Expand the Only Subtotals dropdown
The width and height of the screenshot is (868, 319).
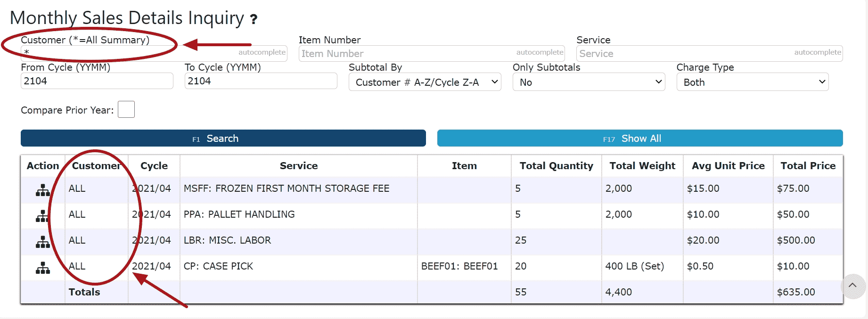[x=589, y=82]
